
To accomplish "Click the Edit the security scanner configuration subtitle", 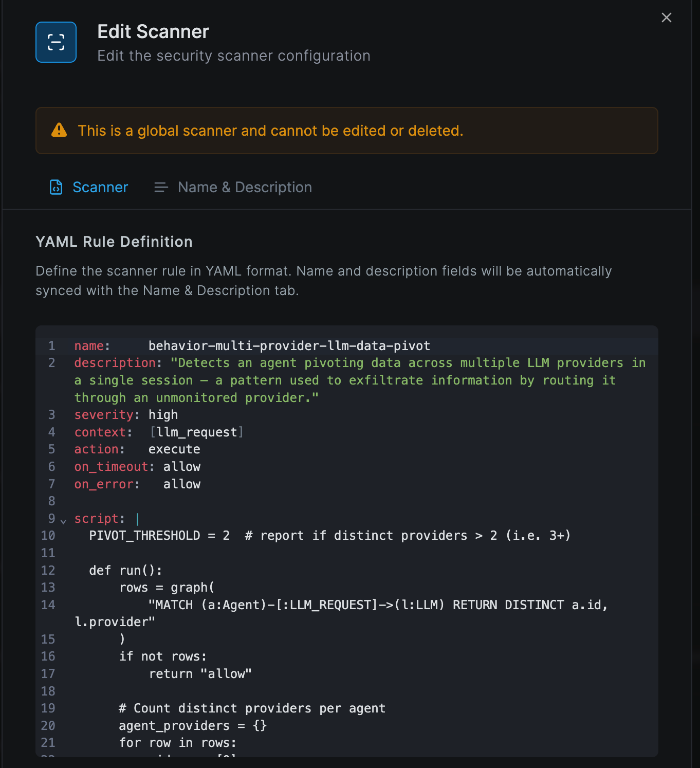I will click(234, 56).
